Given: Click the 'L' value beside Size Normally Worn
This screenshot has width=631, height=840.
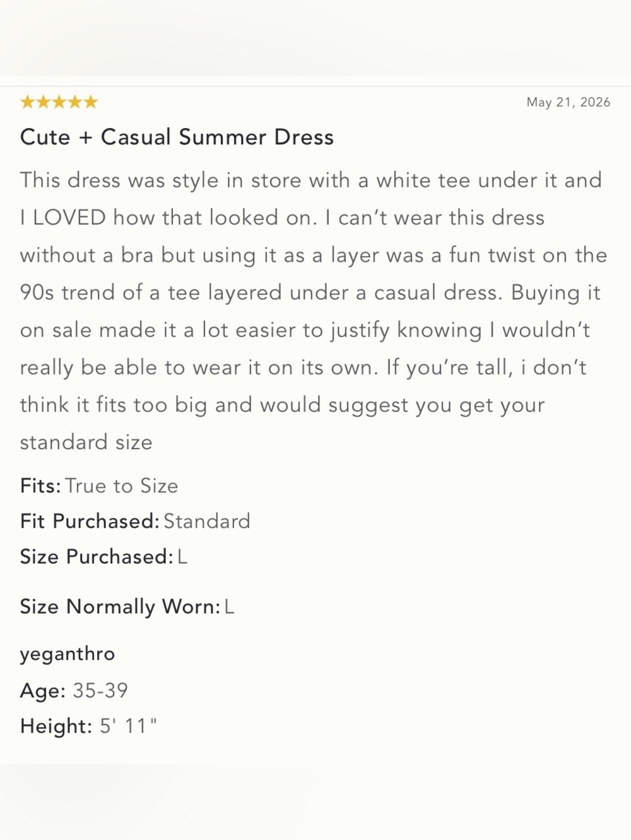Looking at the screenshot, I should pyautogui.click(x=229, y=607).
